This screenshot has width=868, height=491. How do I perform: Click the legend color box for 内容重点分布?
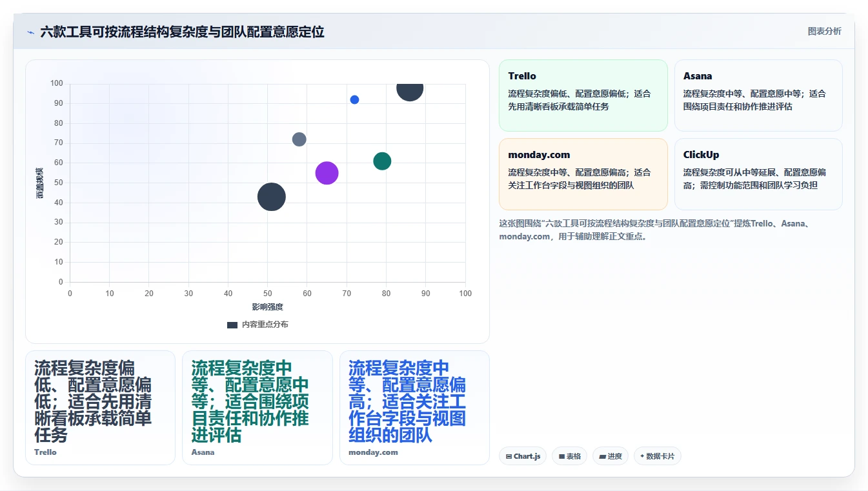pyautogui.click(x=232, y=325)
